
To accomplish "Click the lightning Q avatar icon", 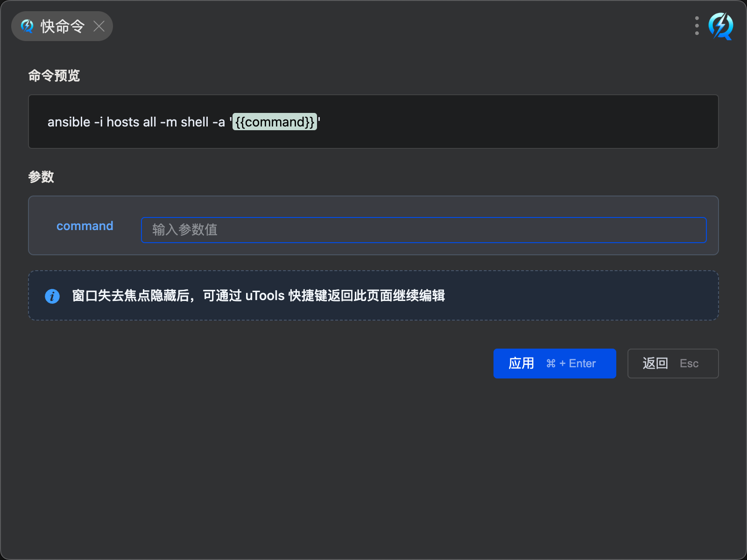I will (720, 26).
